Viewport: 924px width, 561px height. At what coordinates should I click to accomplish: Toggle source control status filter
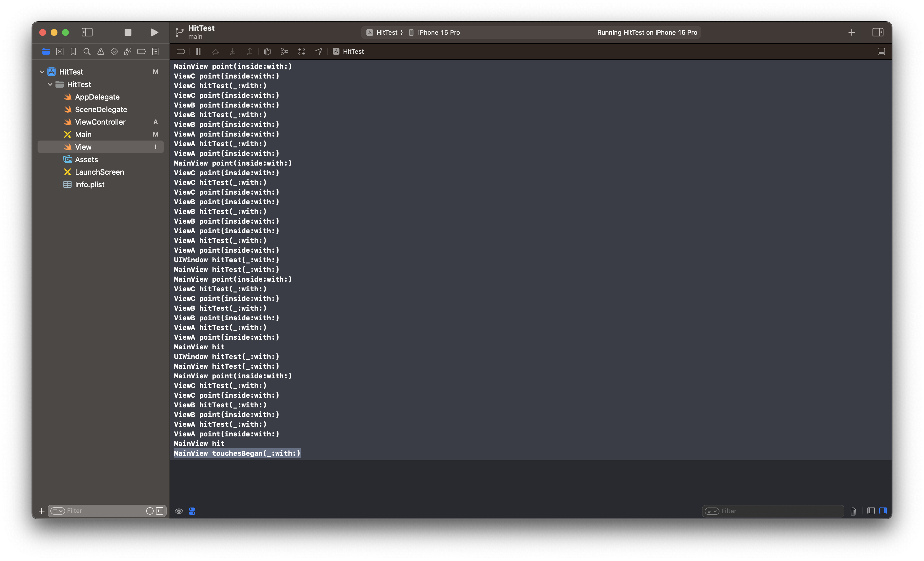click(x=160, y=511)
